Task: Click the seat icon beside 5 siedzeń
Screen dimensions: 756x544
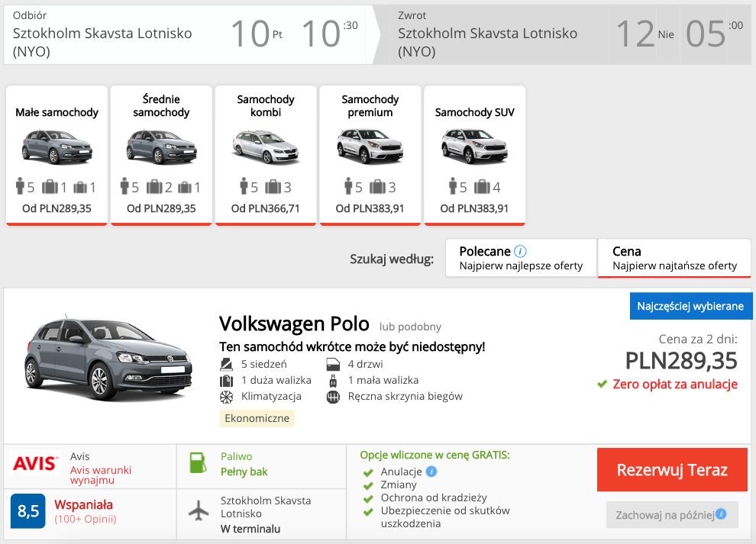Action: [x=226, y=364]
